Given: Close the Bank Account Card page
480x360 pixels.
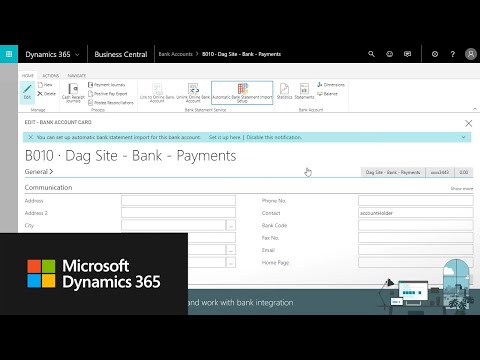Looking at the screenshot, I should (x=468, y=123).
